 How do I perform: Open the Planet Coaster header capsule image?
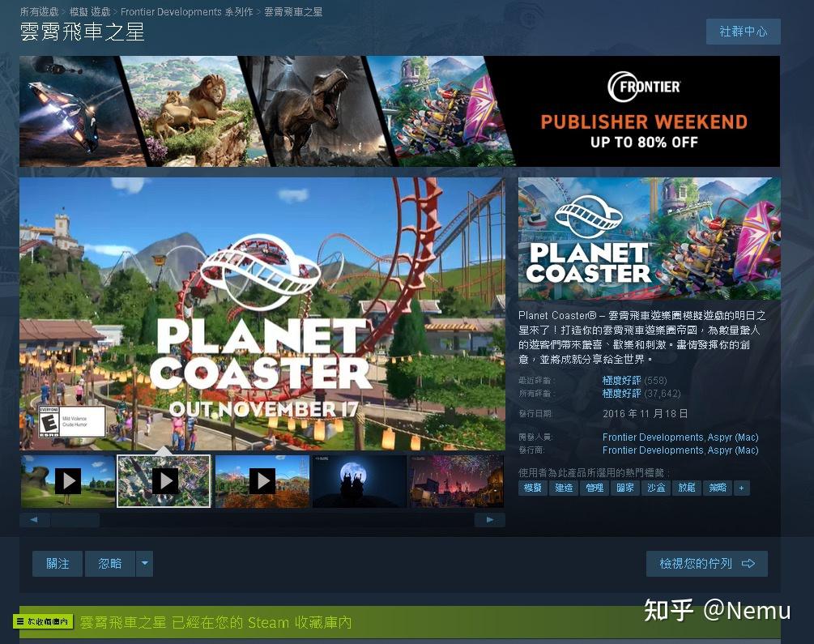click(x=650, y=238)
